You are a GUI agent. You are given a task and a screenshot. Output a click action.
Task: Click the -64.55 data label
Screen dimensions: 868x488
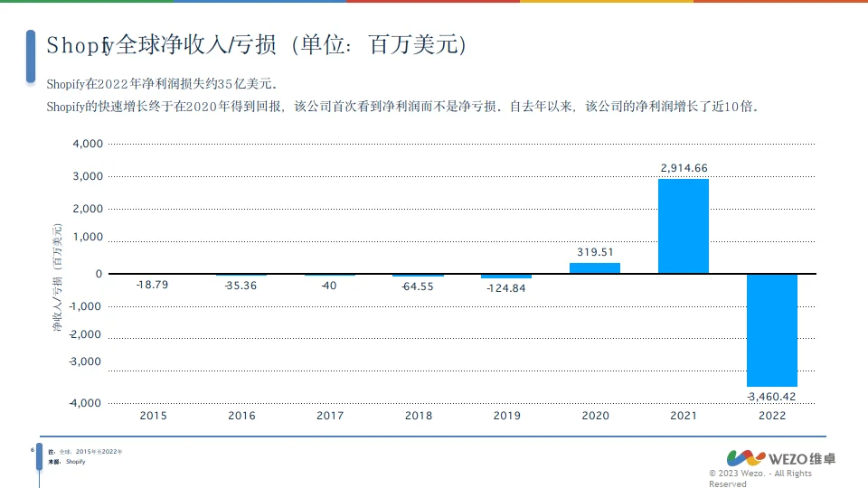tap(418, 286)
